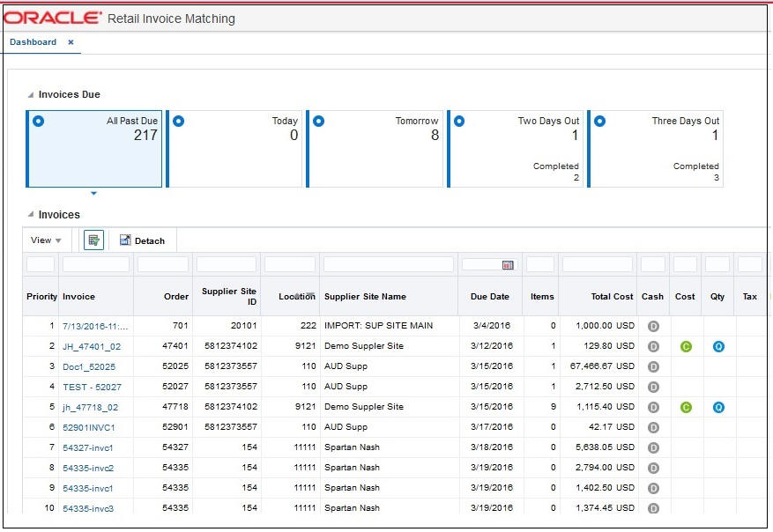This screenshot has width=773, height=532.
Task: Select the Three Days Out tile radio
Action: tap(599, 122)
